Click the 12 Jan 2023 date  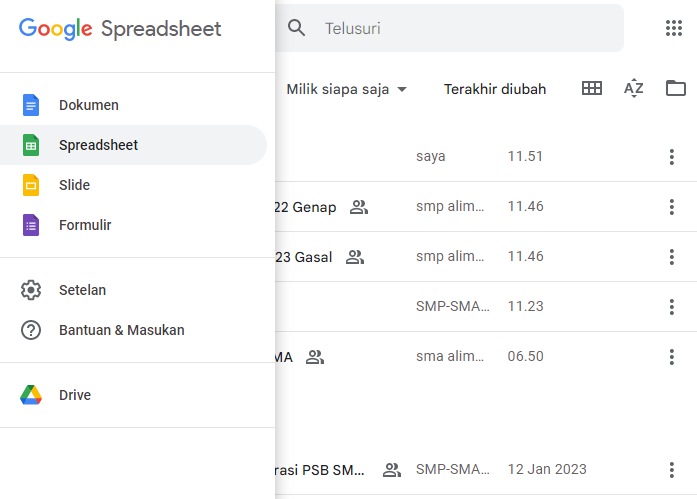click(547, 469)
